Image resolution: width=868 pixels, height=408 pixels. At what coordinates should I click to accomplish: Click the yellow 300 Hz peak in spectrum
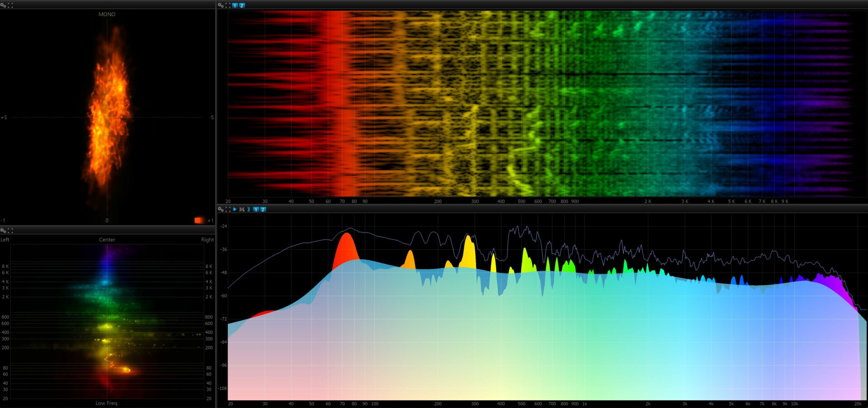click(x=469, y=253)
